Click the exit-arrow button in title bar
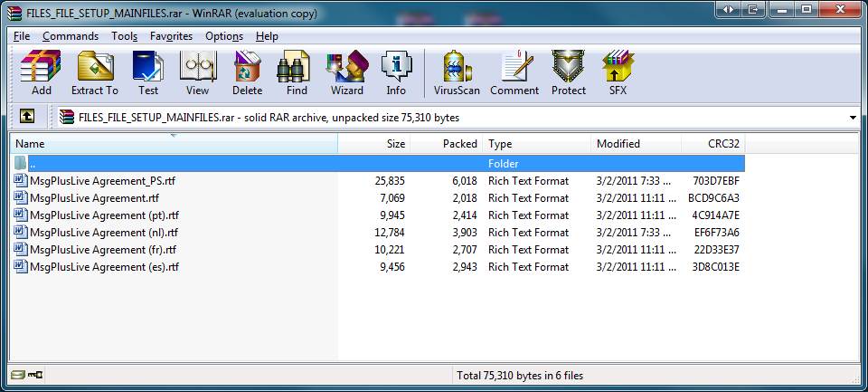The width and height of the screenshot is (868, 392). click(752, 10)
